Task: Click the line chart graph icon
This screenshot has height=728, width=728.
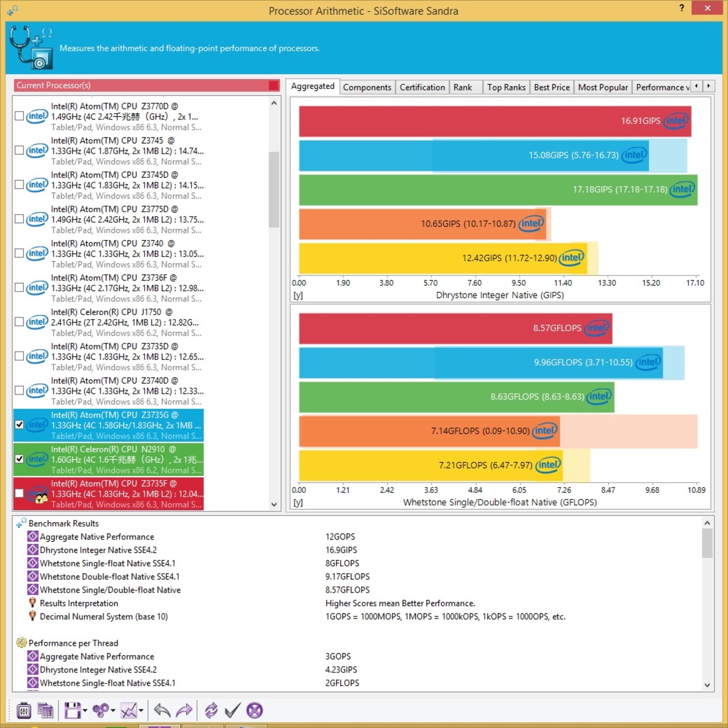Action: tap(129, 710)
